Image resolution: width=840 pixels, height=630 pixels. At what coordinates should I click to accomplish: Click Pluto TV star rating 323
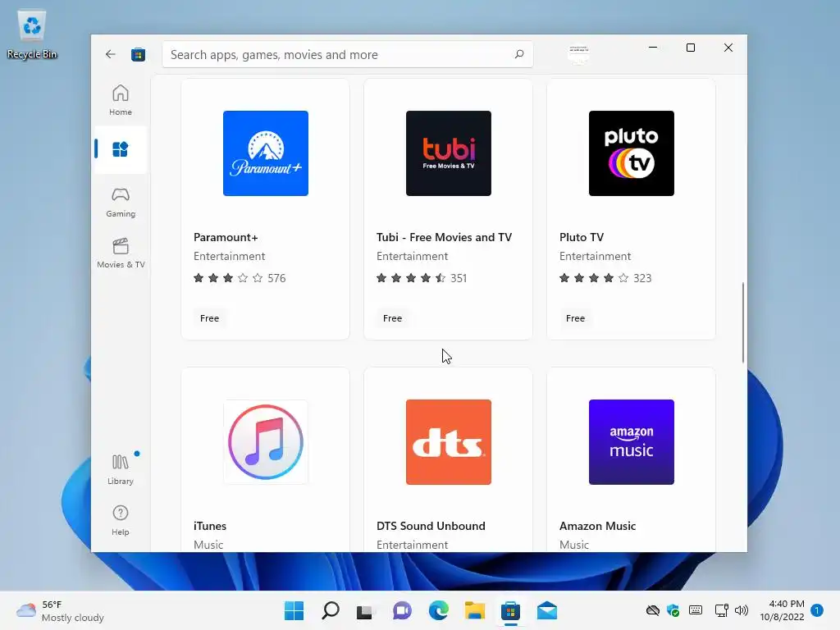(605, 278)
